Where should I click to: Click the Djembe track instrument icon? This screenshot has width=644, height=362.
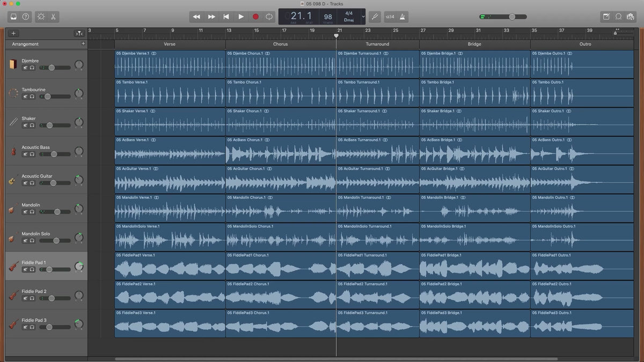tap(13, 64)
